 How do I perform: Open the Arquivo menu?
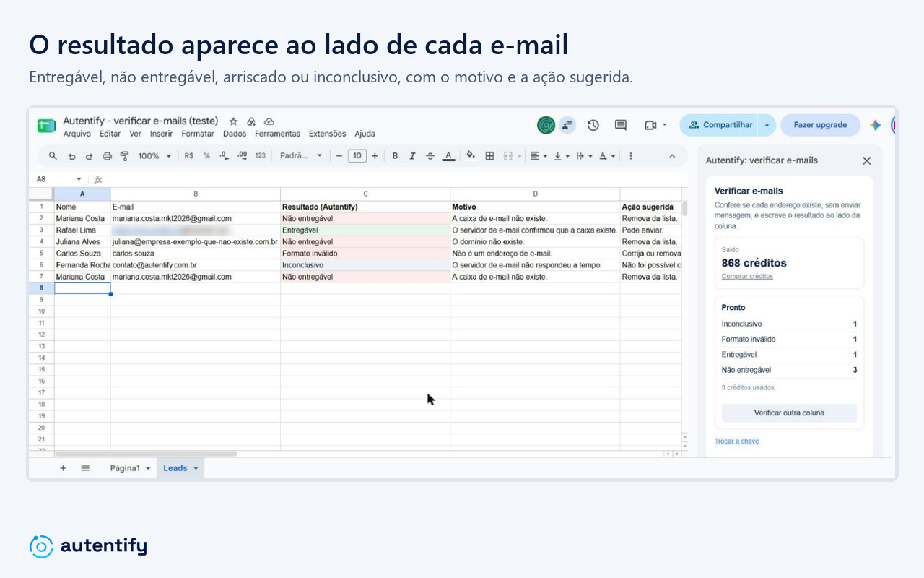tap(77, 134)
